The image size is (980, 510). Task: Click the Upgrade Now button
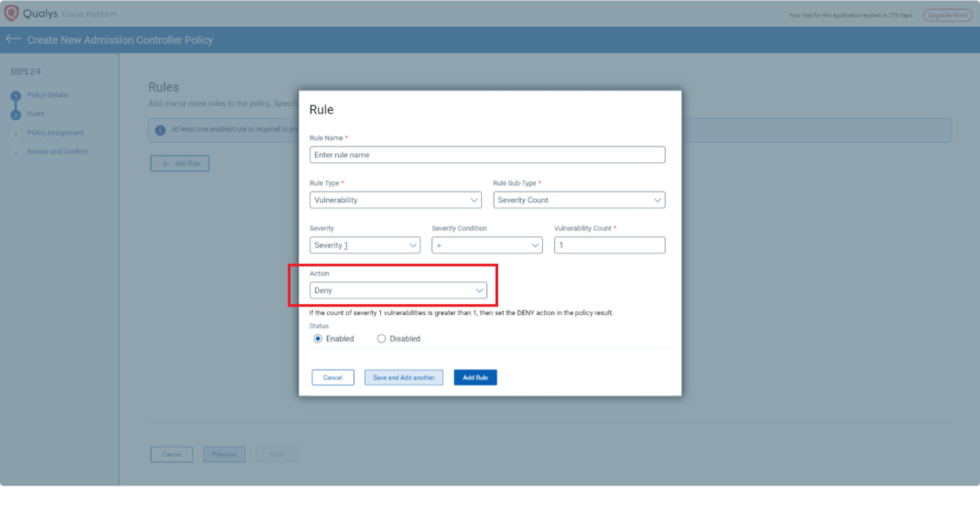pyautogui.click(x=948, y=15)
